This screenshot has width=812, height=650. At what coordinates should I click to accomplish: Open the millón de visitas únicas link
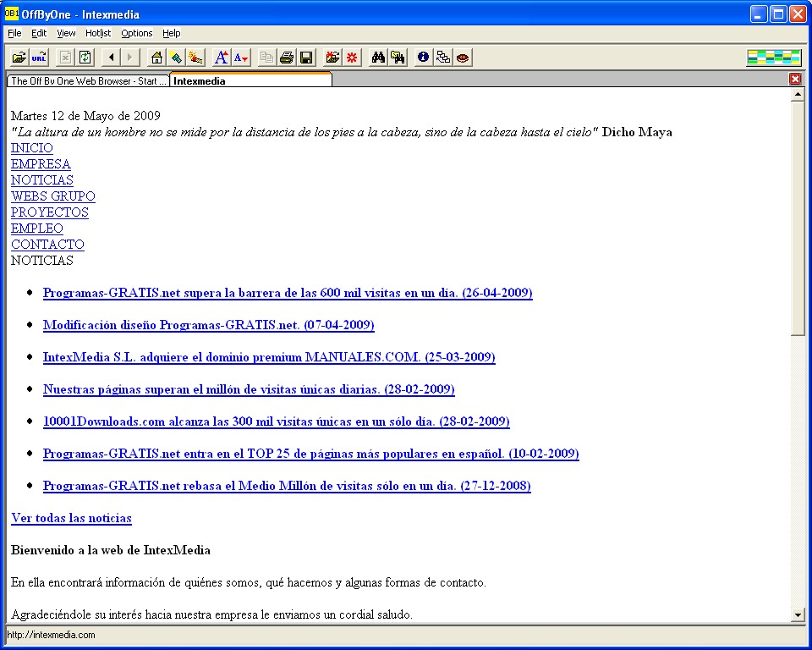tap(249, 389)
